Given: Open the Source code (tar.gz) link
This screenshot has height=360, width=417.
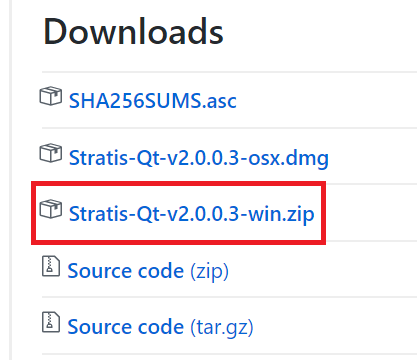Looking at the screenshot, I should click(x=160, y=327).
